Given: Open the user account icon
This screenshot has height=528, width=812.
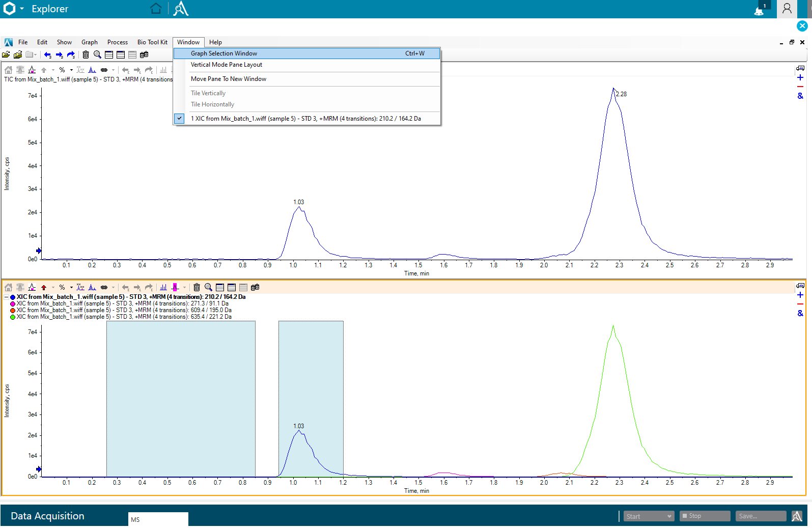Looking at the screenshot, I should tap(787, 9).
